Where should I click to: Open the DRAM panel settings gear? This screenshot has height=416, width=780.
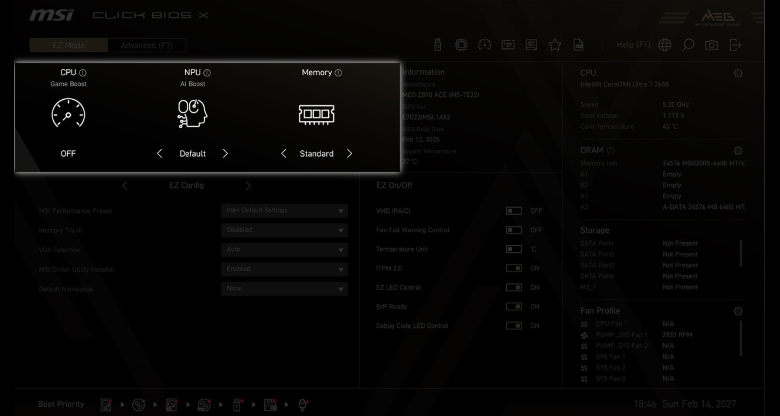click(738, 150)
